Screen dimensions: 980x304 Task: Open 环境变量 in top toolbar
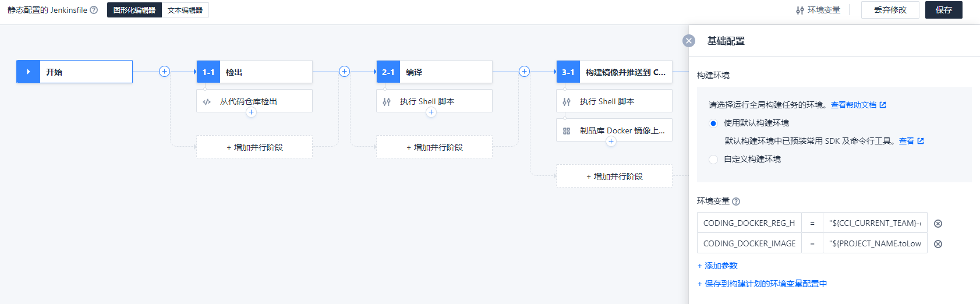(x=818, y=10)
